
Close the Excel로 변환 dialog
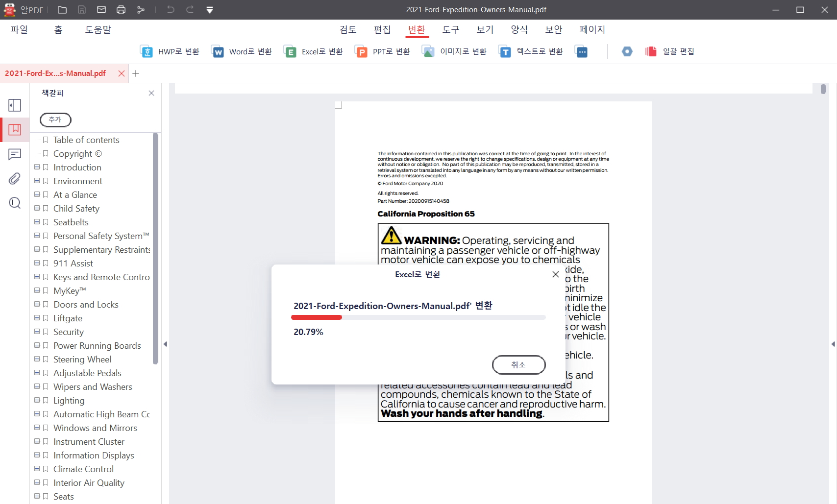[x=556, y=274]
